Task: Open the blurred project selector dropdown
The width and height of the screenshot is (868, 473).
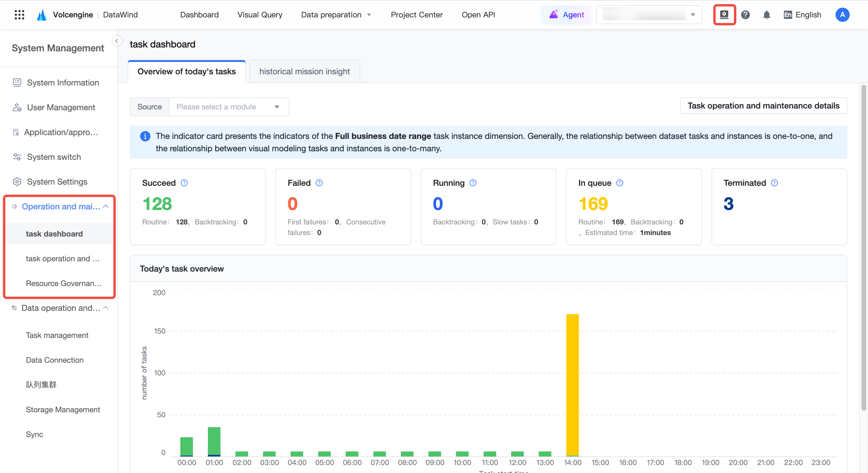Action: pyautogui.click(x=649, y=15)
